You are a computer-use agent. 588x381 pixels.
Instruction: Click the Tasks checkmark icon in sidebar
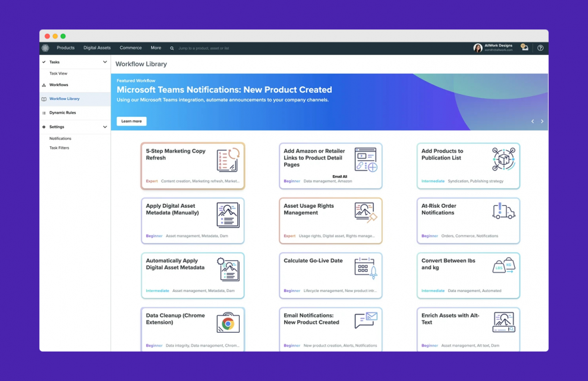[x=44, y=62]
